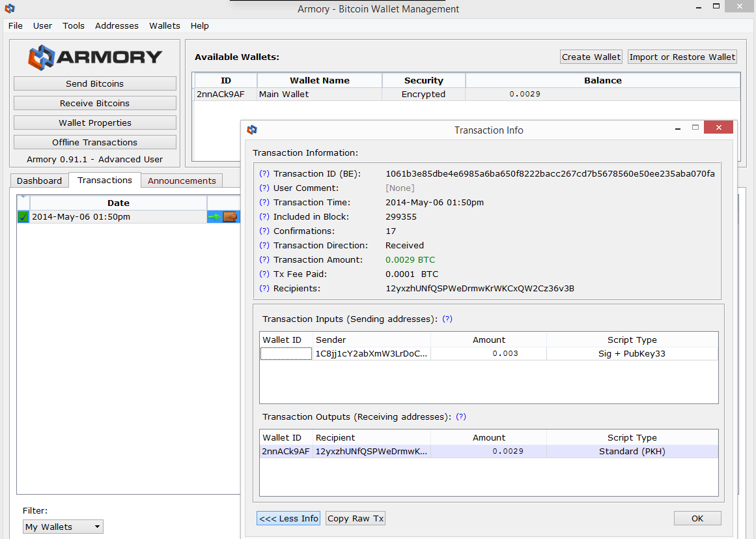Open help for User Comment
The width and height of the screenshot is (756, 539).
click(264, 188)
